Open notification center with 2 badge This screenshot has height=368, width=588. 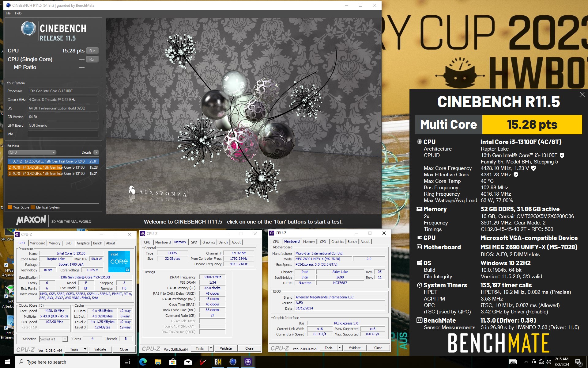pyautogui.click(x=579, y=362)
